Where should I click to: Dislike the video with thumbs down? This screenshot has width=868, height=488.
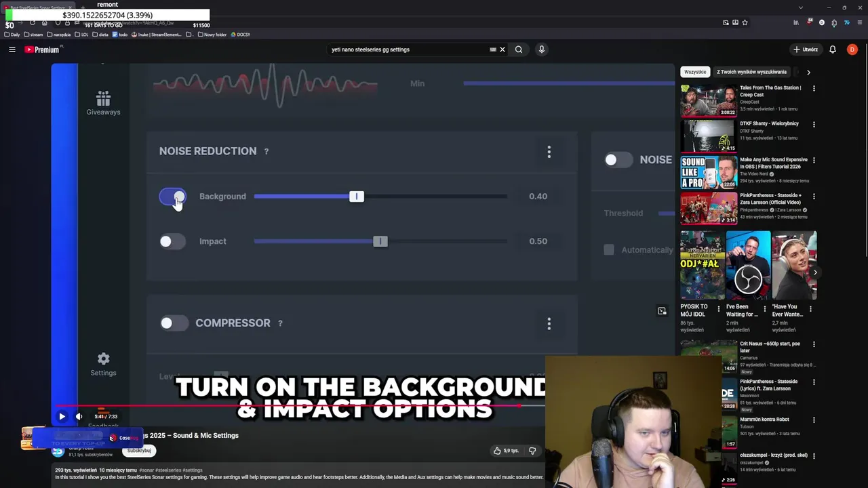(x=532, y=451)
